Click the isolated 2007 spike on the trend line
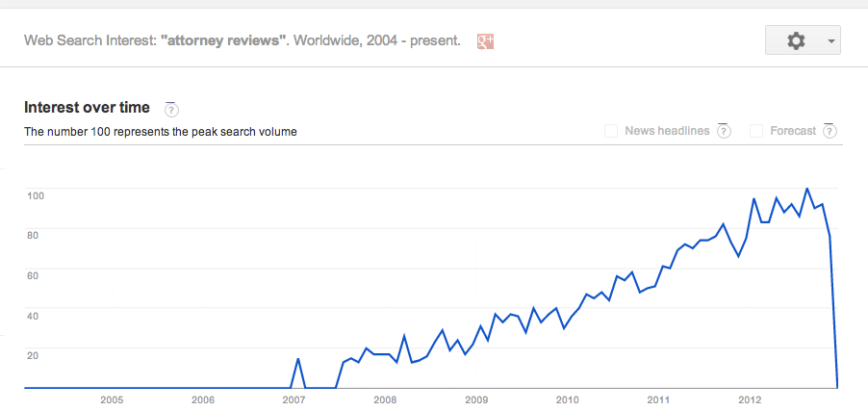Image resolution: width=868 pixels, height=411 pixels. pos(298,359)
